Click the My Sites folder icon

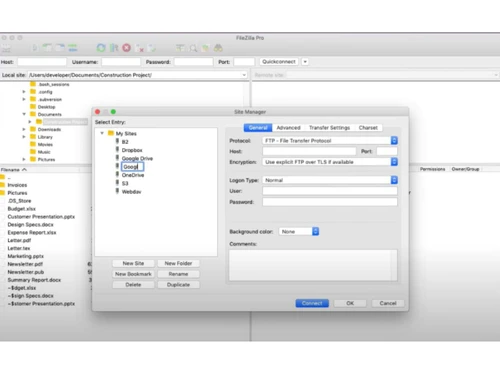click(111, 133)
